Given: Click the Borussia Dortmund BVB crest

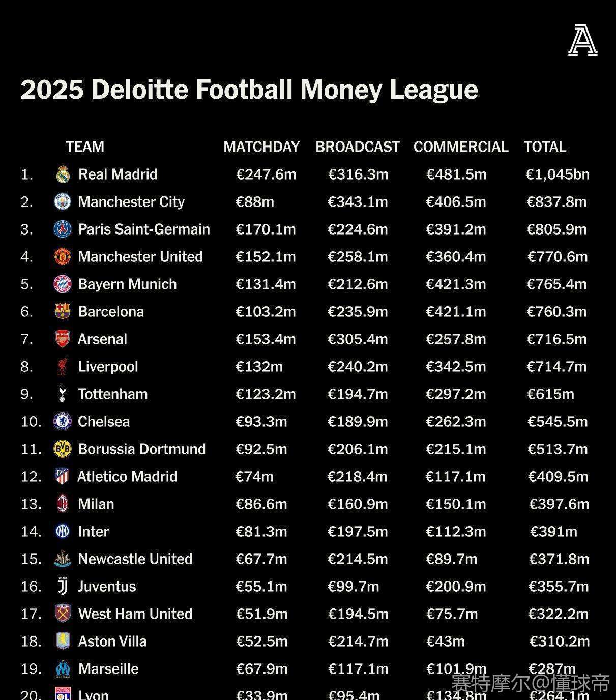Looking at the screenshot, I should click(x=63, y=449).
